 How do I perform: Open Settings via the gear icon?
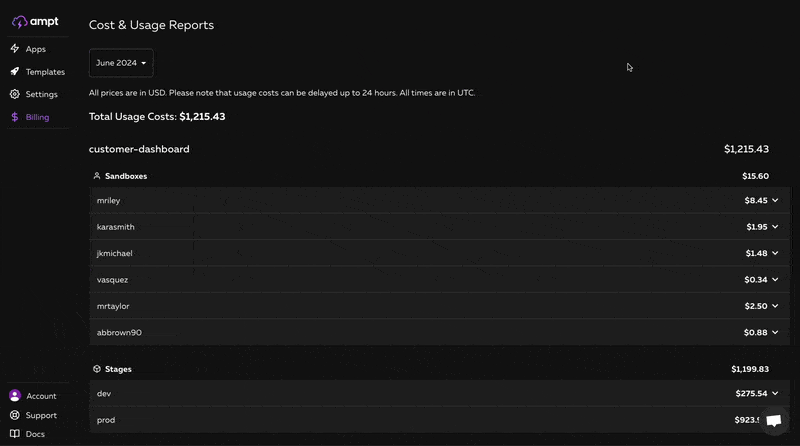pos(15,94)
